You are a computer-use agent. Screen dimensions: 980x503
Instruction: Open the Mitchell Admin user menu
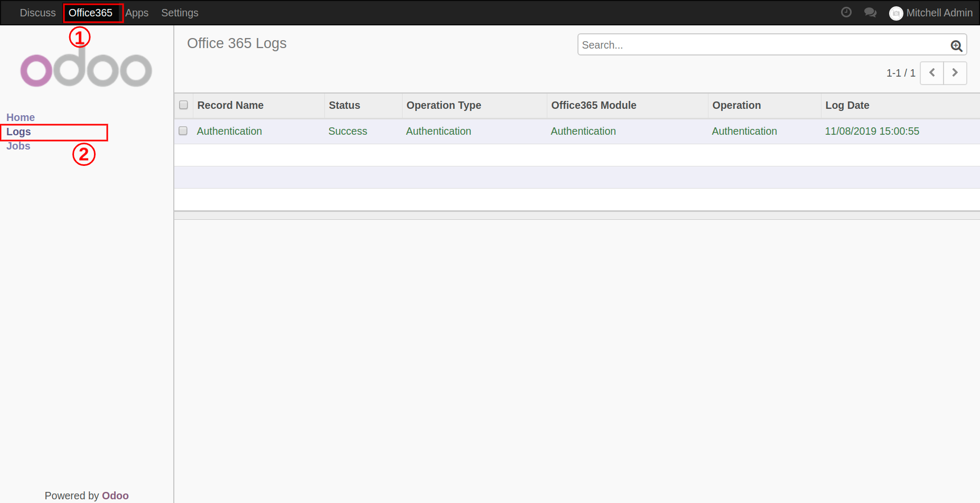click(x=939, y=13)
